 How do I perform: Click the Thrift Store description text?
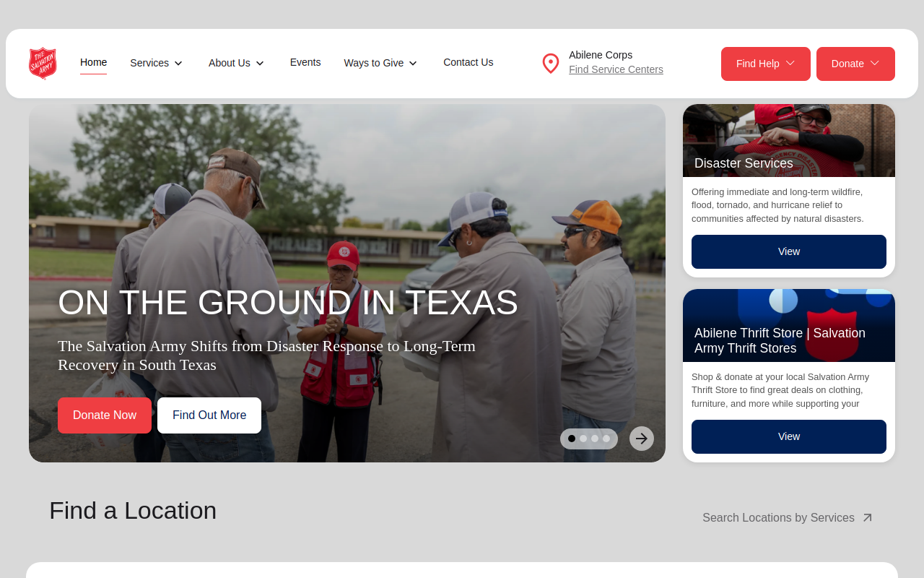coord(780,390)
